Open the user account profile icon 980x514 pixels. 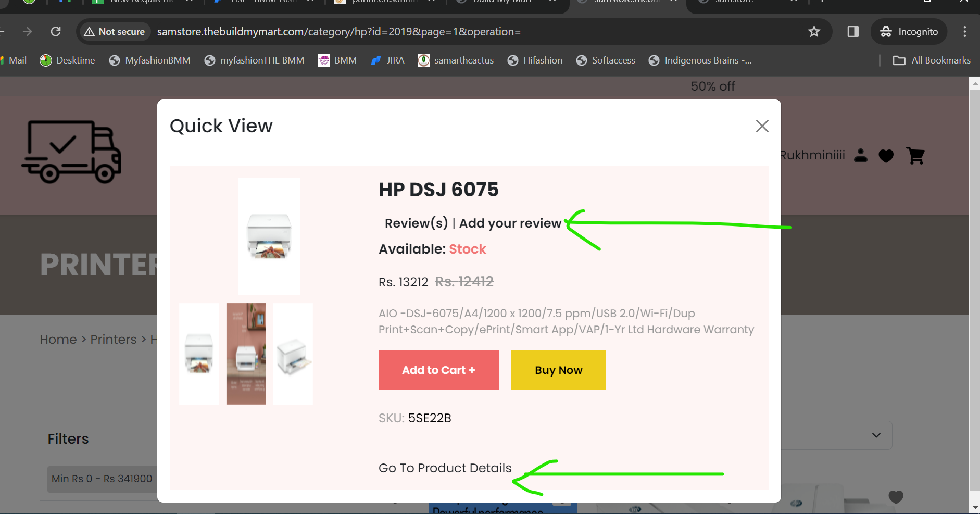pos(861,155)
